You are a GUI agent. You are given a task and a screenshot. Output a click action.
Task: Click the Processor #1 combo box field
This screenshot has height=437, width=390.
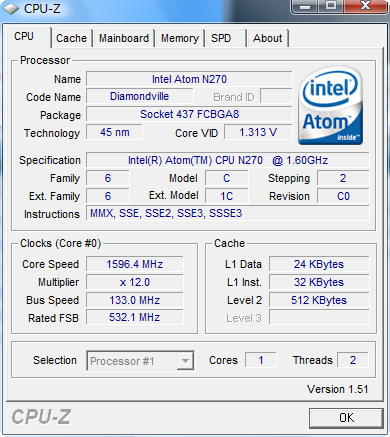tap(140, 361)
